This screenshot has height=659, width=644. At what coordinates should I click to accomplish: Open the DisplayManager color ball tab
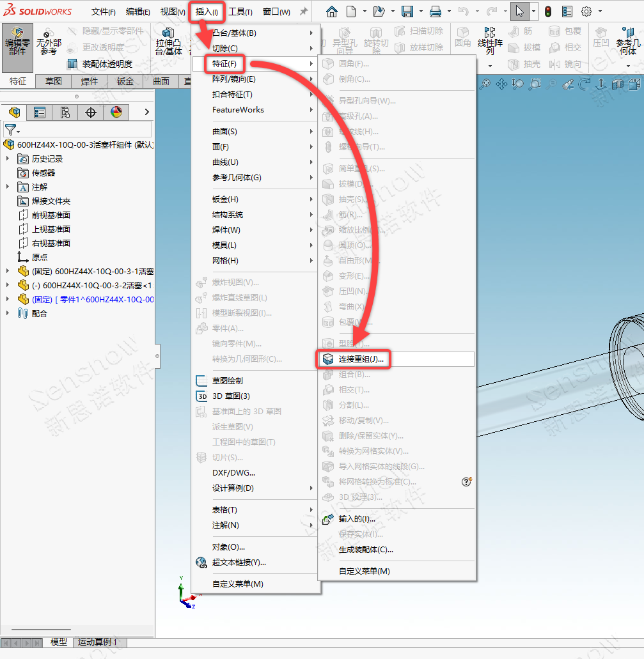click(x=116, y=112)
